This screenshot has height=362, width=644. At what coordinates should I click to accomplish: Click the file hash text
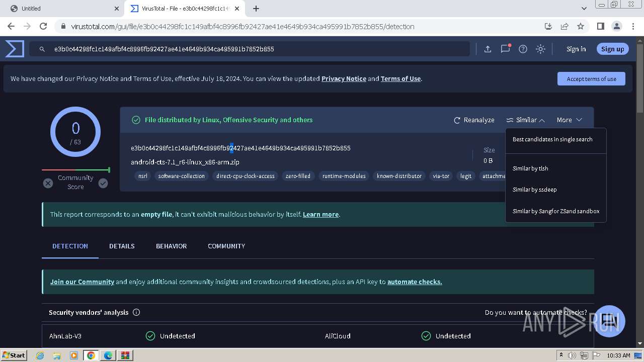[x=240, y=148]
